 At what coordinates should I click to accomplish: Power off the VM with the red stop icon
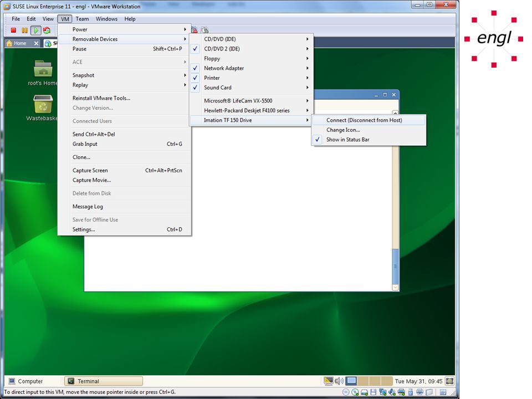13,30
